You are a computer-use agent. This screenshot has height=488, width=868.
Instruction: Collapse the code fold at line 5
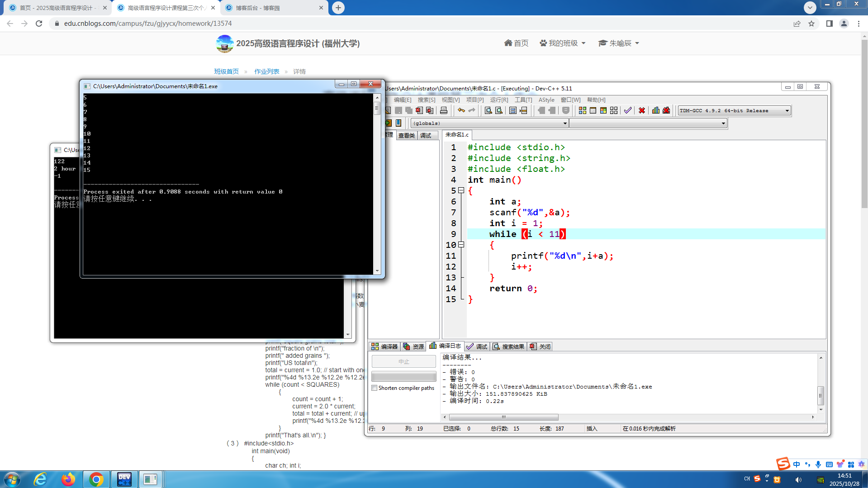[461, 190]
